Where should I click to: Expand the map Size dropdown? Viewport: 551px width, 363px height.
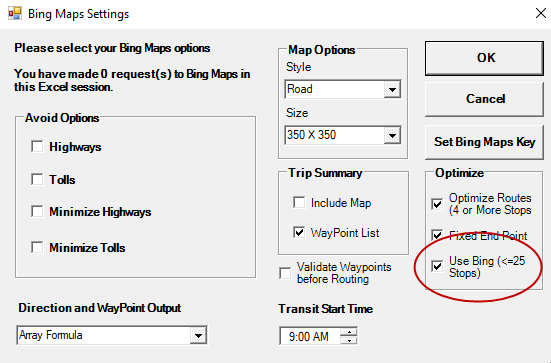[x=392, y=135]
